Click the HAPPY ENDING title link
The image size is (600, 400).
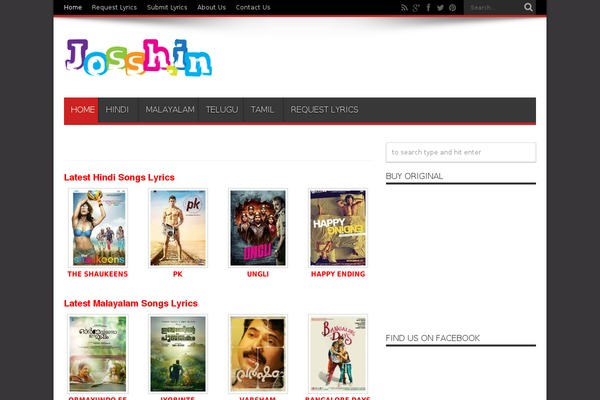(338, 274)
